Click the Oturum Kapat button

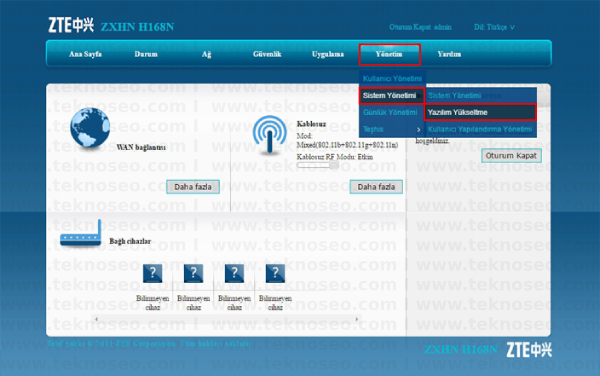511,156
